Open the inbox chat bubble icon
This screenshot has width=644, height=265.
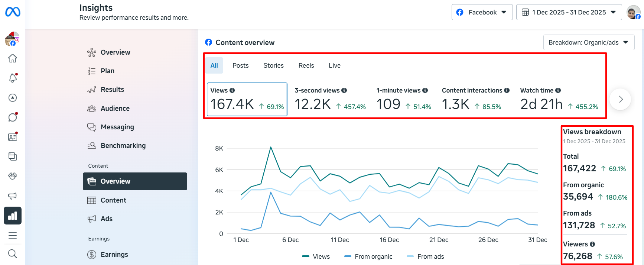click(13, 117)
